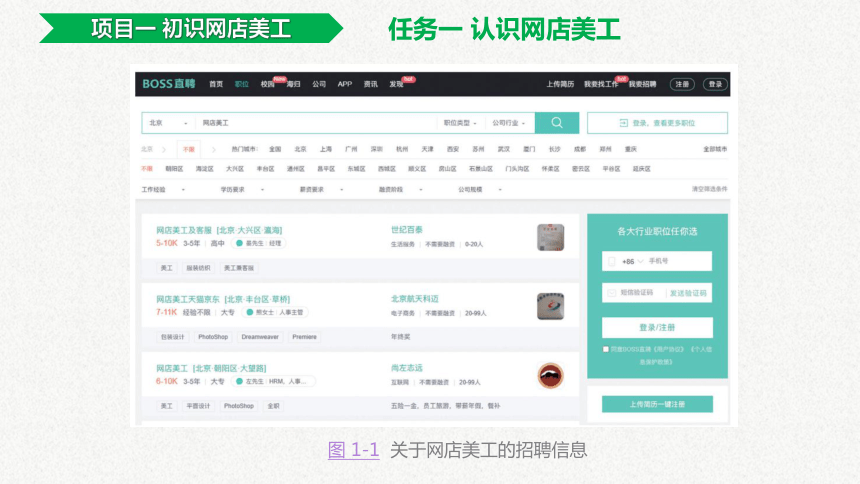Viewport: 860px width, 484px height.
Task: Select 全国 in hot cities
Action: [275, 149]
